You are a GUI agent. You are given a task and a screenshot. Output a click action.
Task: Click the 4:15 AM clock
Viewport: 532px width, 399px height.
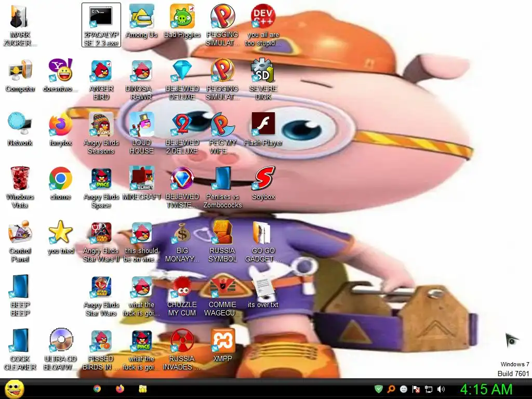(x=486, y=389)
